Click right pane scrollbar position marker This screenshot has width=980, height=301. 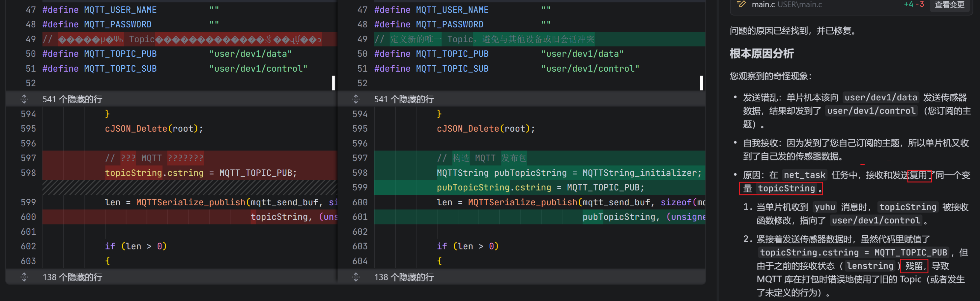coord(701,83)
